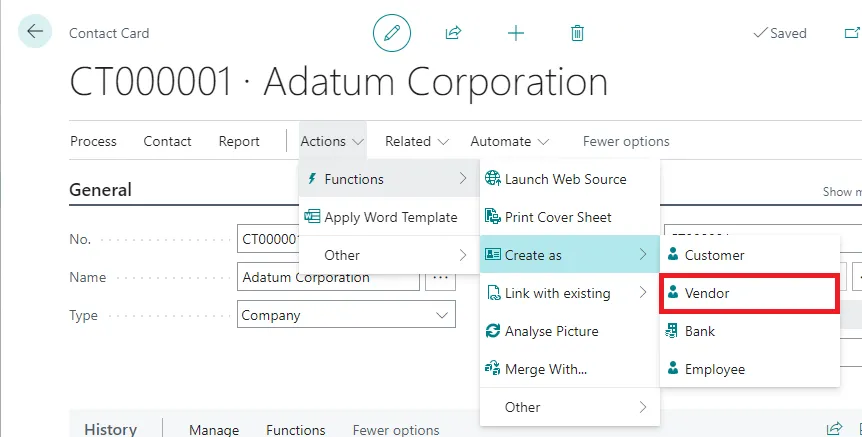Click the Print Cover Sheet icon
The width and height of the screenshot is (862, 437).
pyautogui.click(x=493, y=216)
